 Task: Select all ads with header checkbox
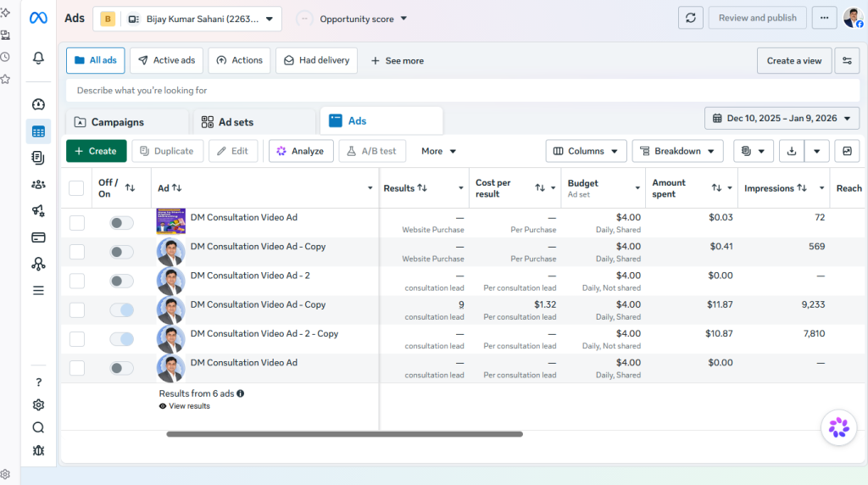(76, 187)
